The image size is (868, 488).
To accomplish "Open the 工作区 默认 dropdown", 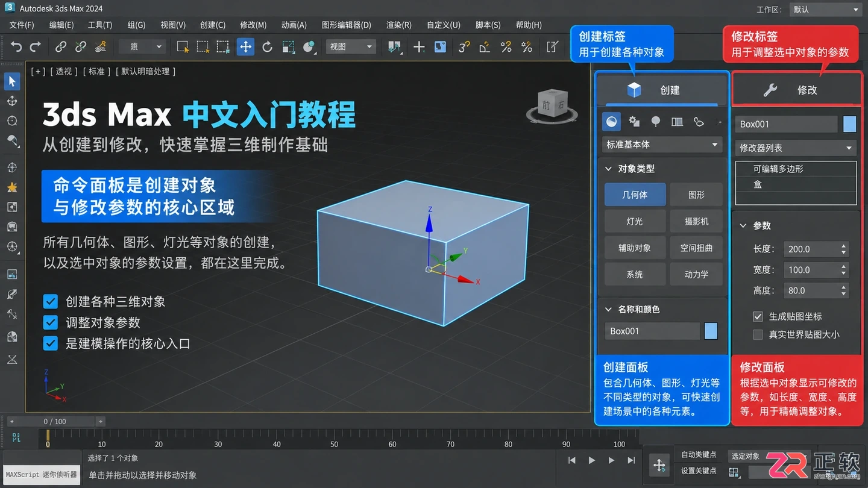I will coord(826,10).
